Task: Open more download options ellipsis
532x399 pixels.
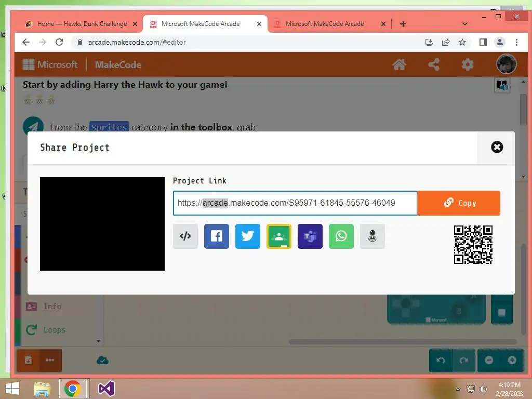Action: [50, 360]
